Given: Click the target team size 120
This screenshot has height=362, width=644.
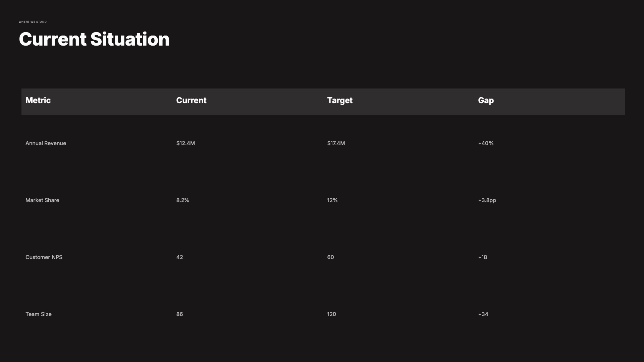Looking at the screenshot, I should pyautogui.click(x=331, y=314).
